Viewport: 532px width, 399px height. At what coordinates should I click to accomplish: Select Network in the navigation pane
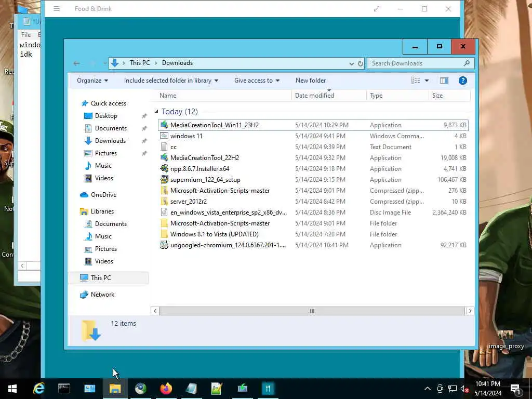coord(102,294)
